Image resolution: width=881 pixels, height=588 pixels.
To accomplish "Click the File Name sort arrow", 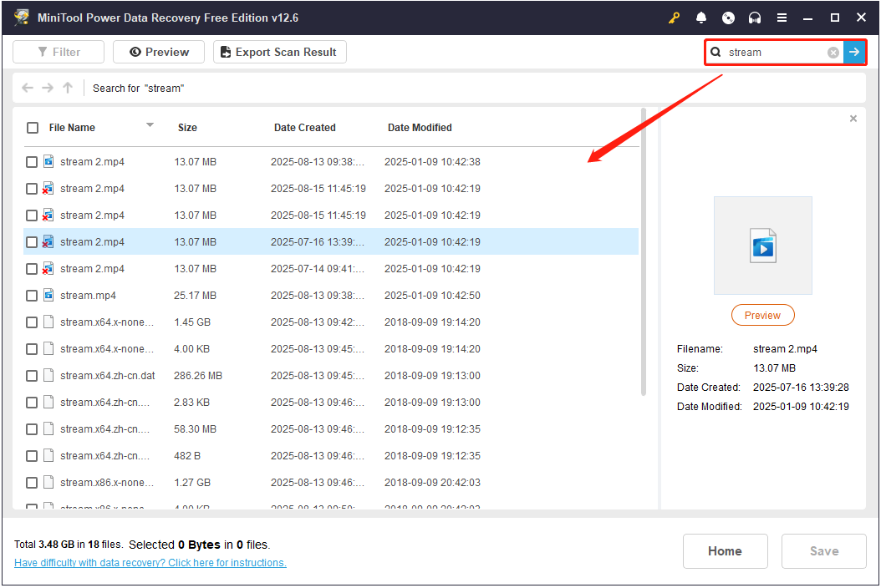I will [x=150, y=125].
